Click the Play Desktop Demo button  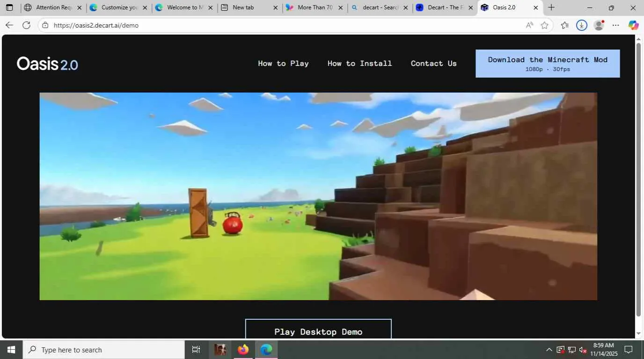(x=318, y=330)
